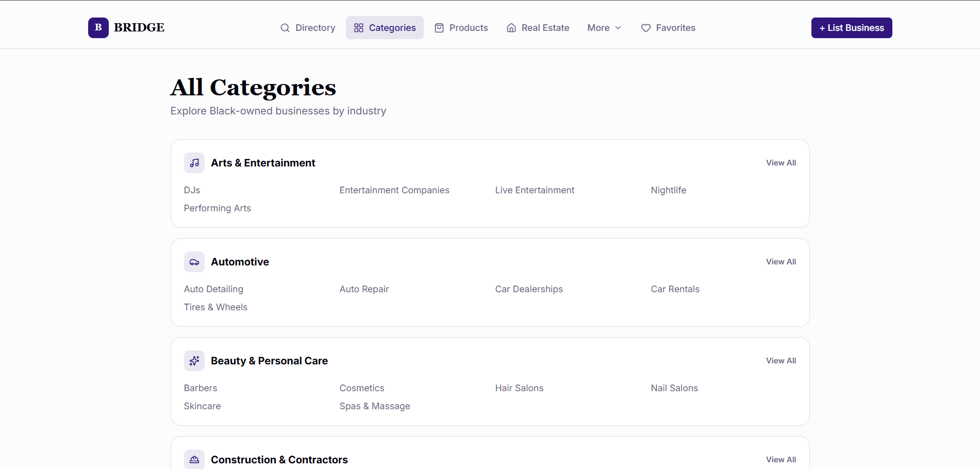The image size is (980, 469).
Task: Open the BRIDGE brand name link
Action: [139, 28]
